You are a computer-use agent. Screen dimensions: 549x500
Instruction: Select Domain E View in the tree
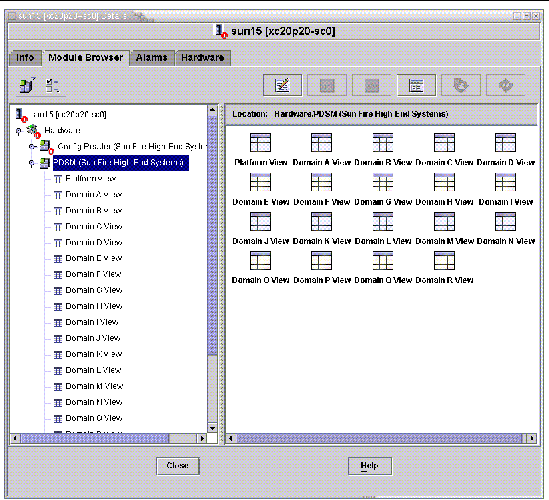(94, 258)
